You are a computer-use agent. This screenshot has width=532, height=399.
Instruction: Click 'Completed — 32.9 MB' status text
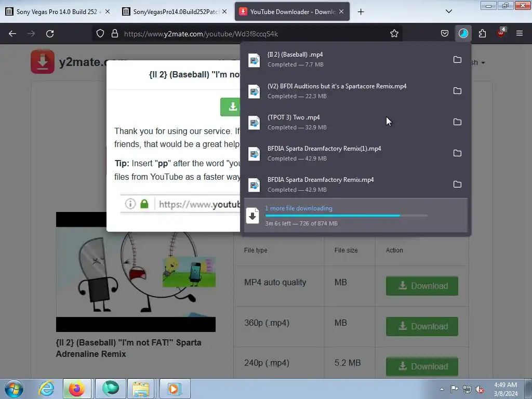[297, 128]
